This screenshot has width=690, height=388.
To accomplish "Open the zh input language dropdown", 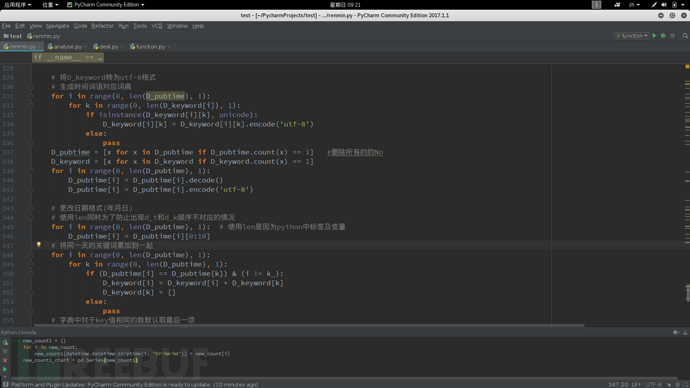I will [x=634, y=4].
